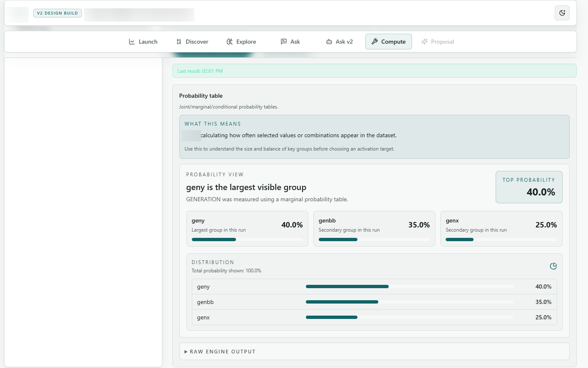Click the GENERATION marginal probability description text

coord(267,199)
